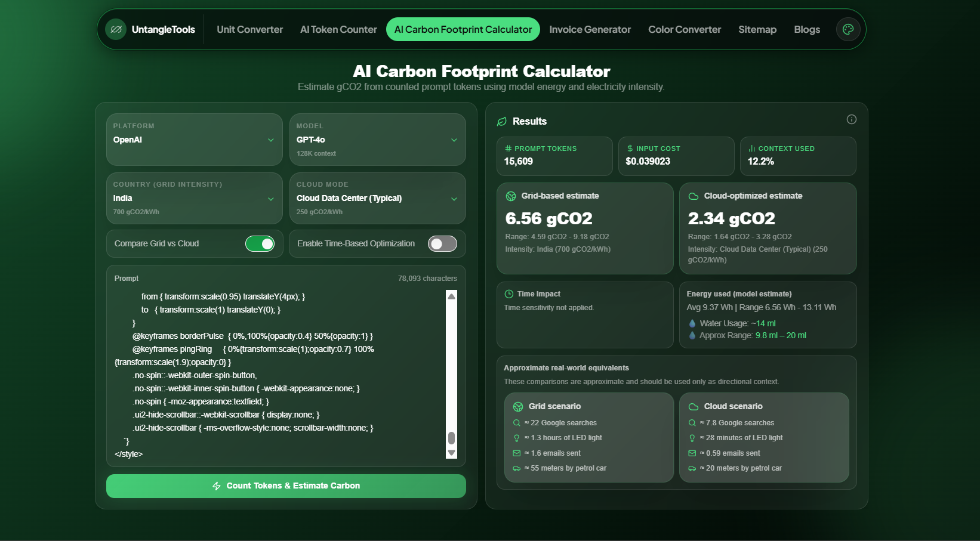Click the prompt scrollbar down arrow
980x541 pixels.
(452, 453)
